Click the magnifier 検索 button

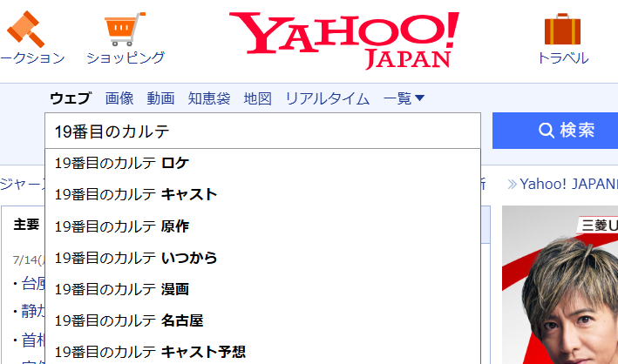(555, 131)
